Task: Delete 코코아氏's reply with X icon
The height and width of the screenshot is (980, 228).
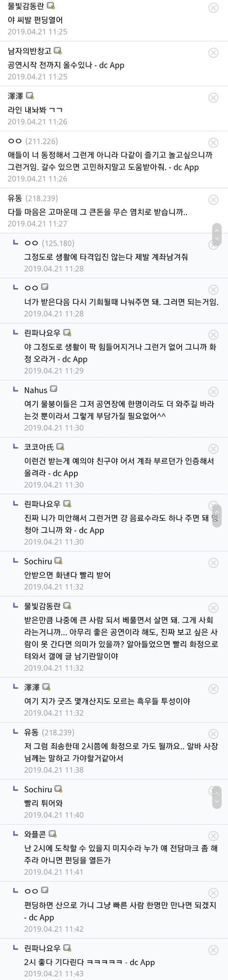Action: point(214,449)
